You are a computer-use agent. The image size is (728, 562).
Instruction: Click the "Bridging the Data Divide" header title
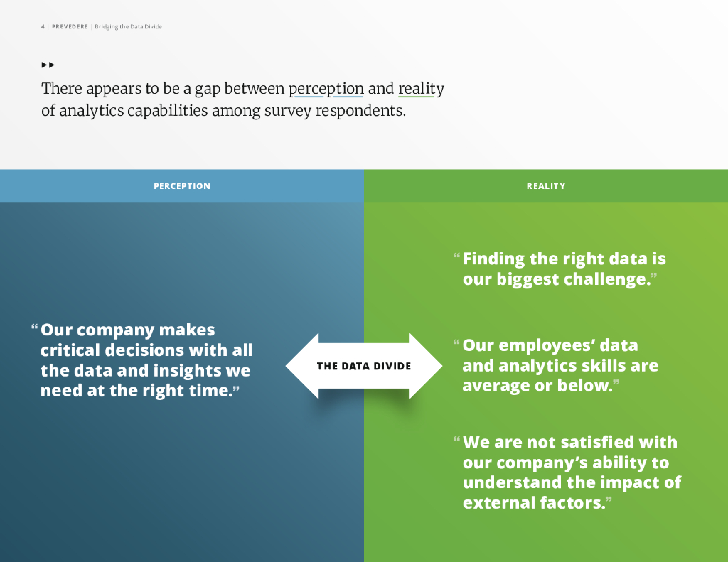click(128, 27)
